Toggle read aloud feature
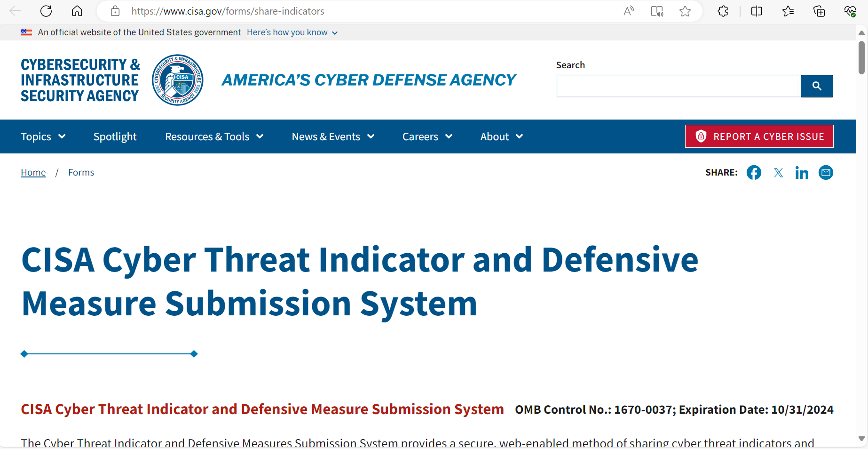868x449 pixels. pyautogui.click(x=629, y=11)
